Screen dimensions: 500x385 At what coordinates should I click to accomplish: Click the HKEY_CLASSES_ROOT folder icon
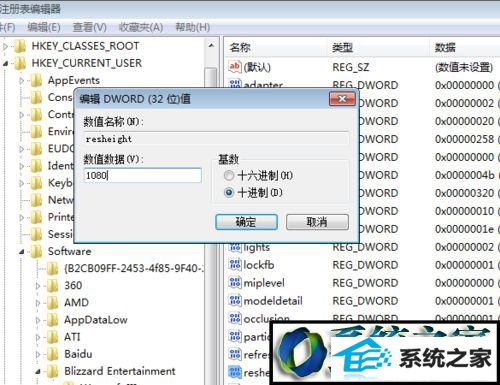pyautogui.click(x=20, y=46)
